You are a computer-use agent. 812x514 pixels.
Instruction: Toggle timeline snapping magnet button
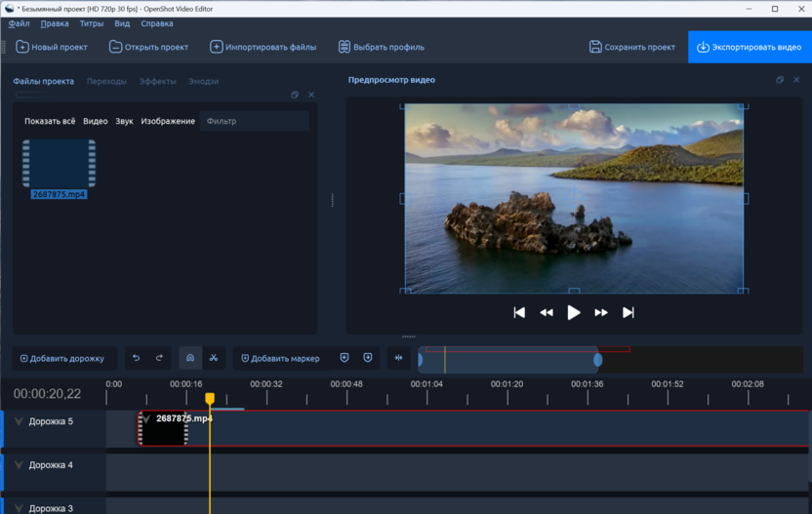(x=190, y=358)
